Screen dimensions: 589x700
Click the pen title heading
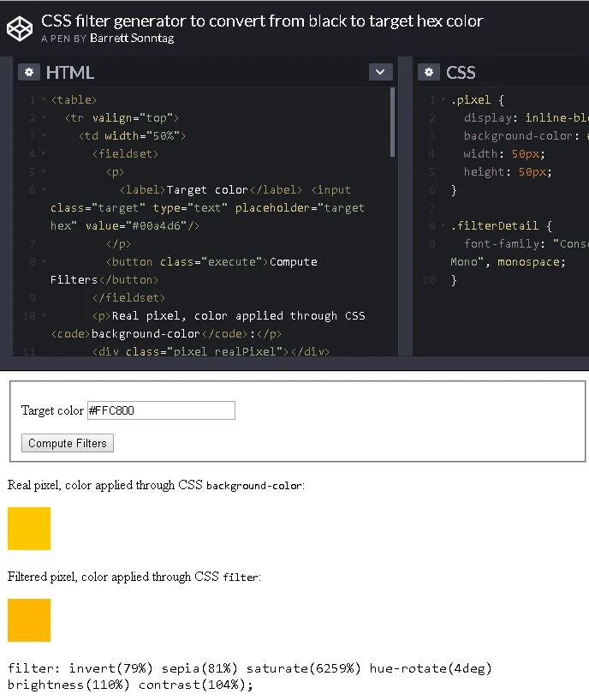[262, 21]
